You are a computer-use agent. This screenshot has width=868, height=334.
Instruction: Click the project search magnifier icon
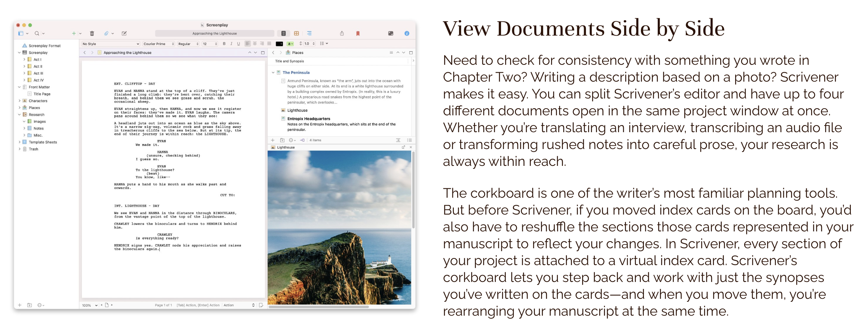point(37,33)
